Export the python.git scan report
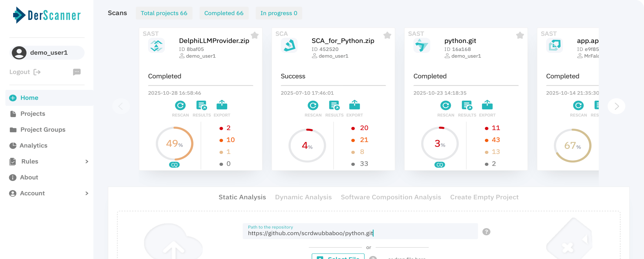 click(487, 106)
